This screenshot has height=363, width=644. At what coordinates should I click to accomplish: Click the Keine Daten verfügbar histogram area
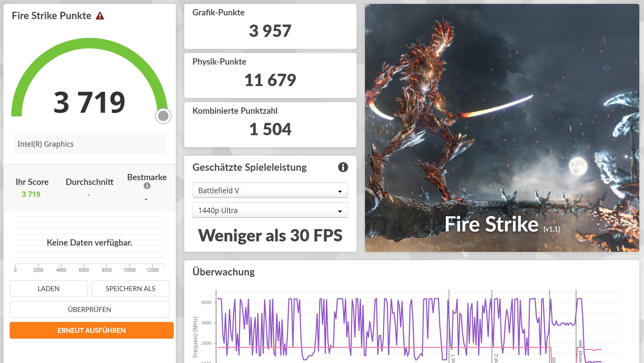[x=89, y=242]
